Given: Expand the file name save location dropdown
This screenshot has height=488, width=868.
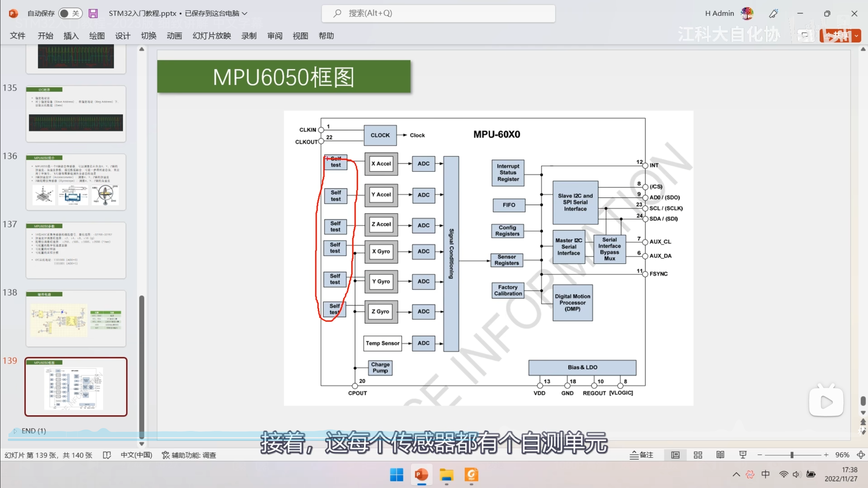Looking at the screenshot, I should pyautogui.click(x=244, y=14).
